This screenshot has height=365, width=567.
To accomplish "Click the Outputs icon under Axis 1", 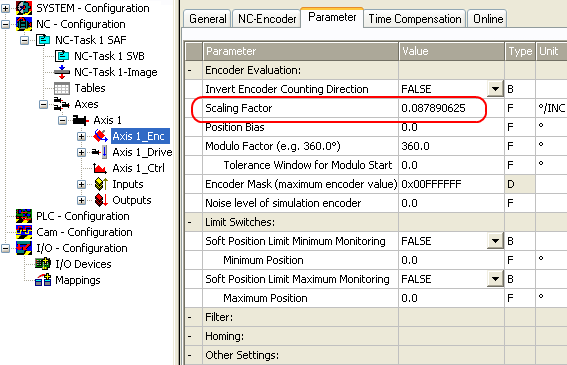I will click(101, 200).
